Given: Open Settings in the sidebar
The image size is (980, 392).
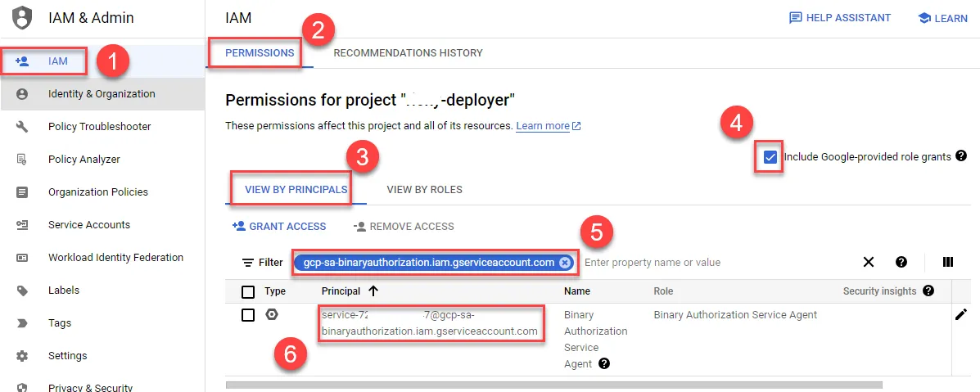Looking at the screenshot, I should [102, 356].
